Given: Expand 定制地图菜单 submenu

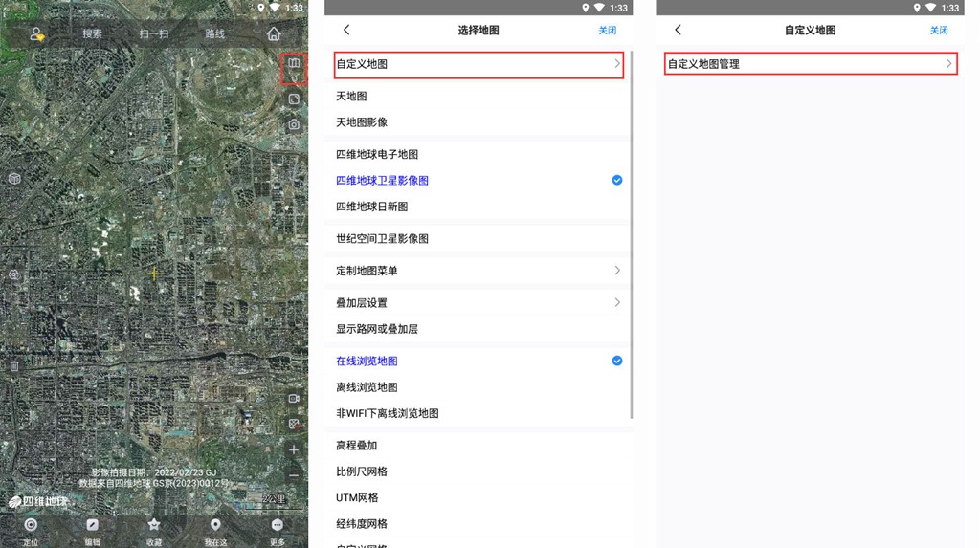Looking at the screenshot, I should pyautogui.click(x=479, y=271).
